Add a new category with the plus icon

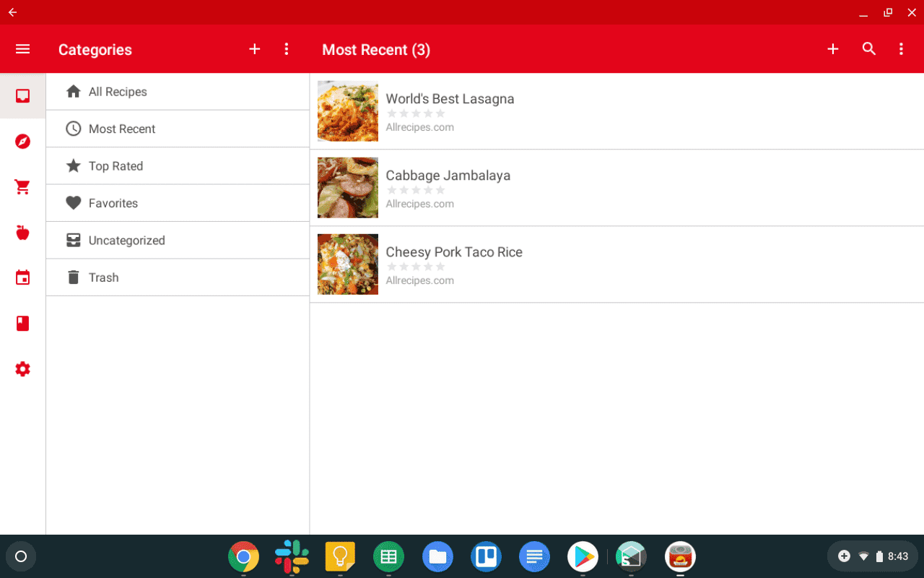(x=254, y=49)
